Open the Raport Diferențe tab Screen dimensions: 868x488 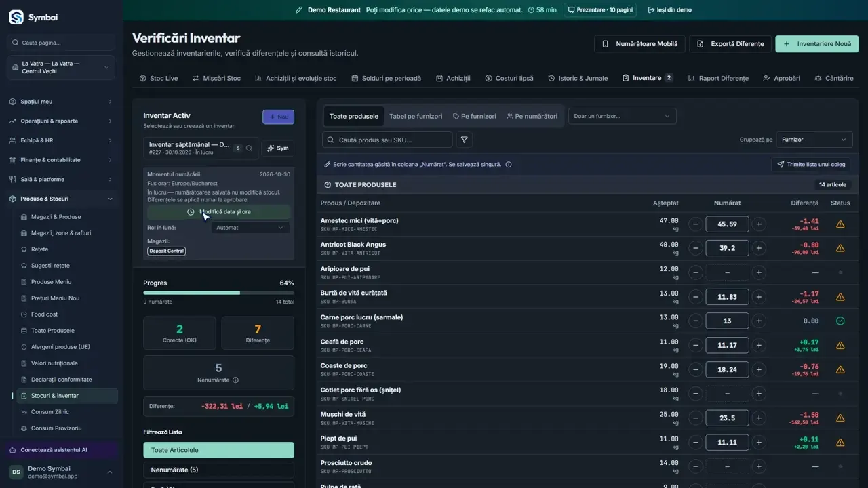pyautogui.click(x=718, y=78)
